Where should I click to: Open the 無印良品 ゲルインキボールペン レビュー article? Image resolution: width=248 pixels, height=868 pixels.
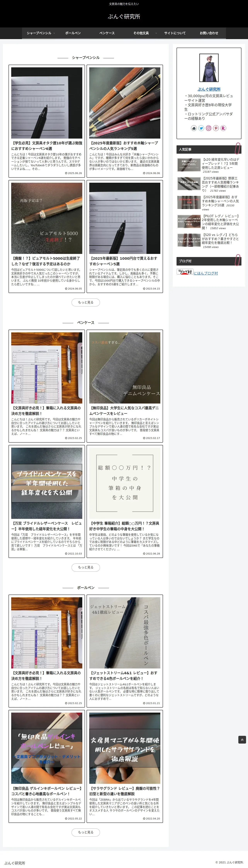click(47, 767)
